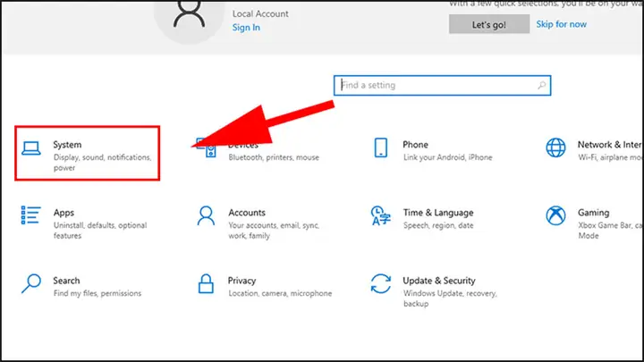This screenshot has height=362, width=644.
Task: Click the Local Account label
Action: [260, 13]
